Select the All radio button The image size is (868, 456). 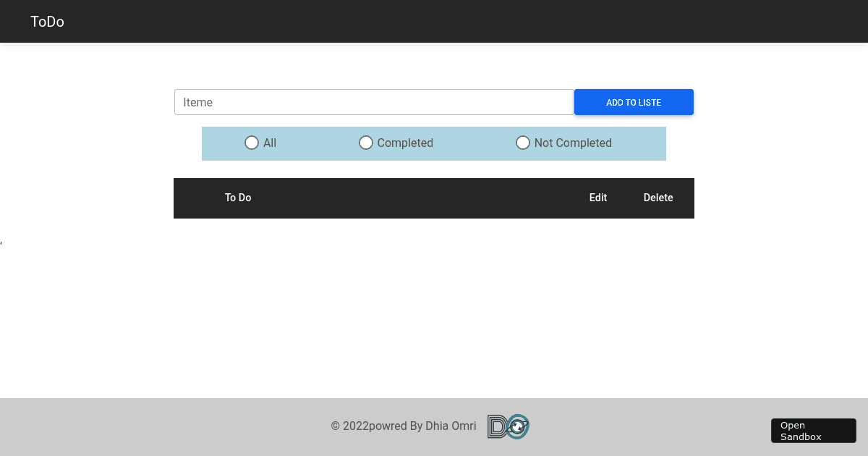(x=252, y=143)
